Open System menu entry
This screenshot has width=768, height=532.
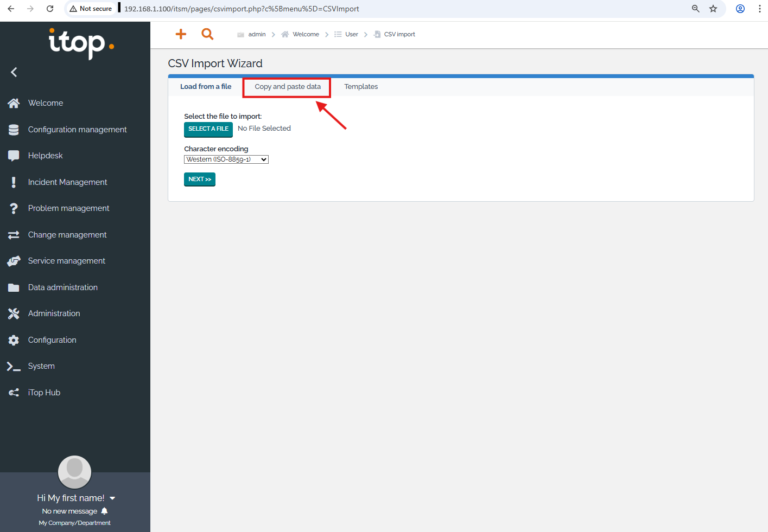click(x=41, y=366)
